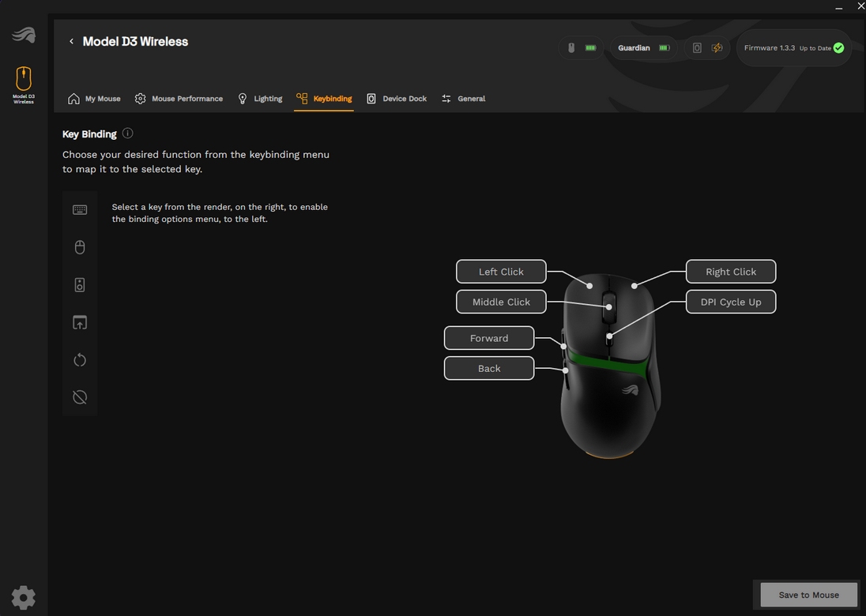Select the Back side button label
The width and height of the screenshot is (866, 616).
489,368
